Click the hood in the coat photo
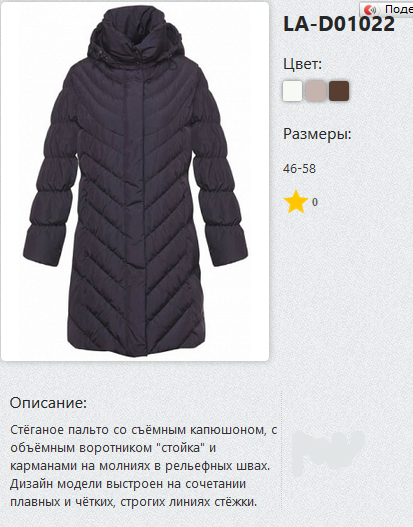 (x=136, y=35)
